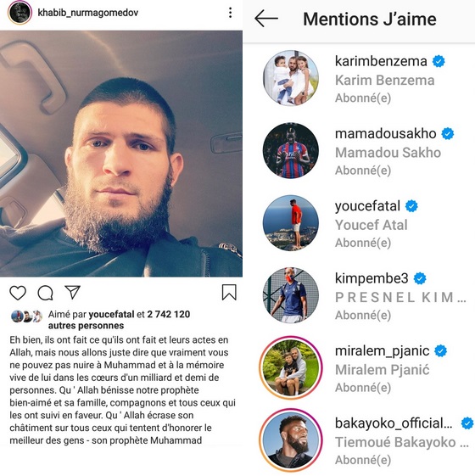Click liker avatars beside Aimé par
This screenshot has width=475, height=476.
pos(26,316)
